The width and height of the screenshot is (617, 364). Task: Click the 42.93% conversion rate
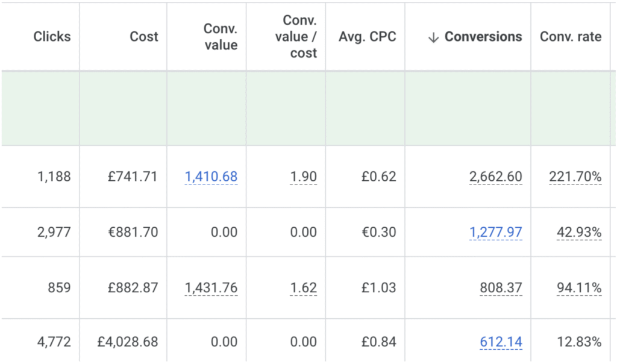pos(579,232)
